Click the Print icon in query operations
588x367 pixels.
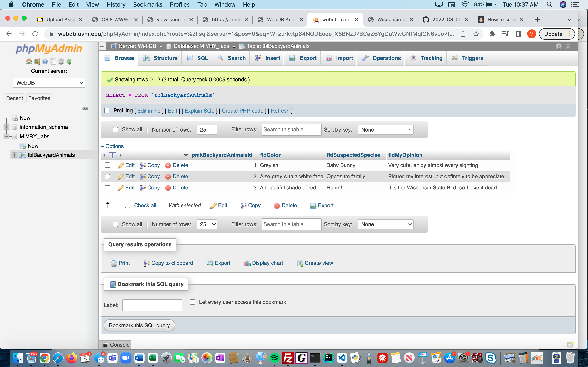pyautogui.click(x=114, y=263)
